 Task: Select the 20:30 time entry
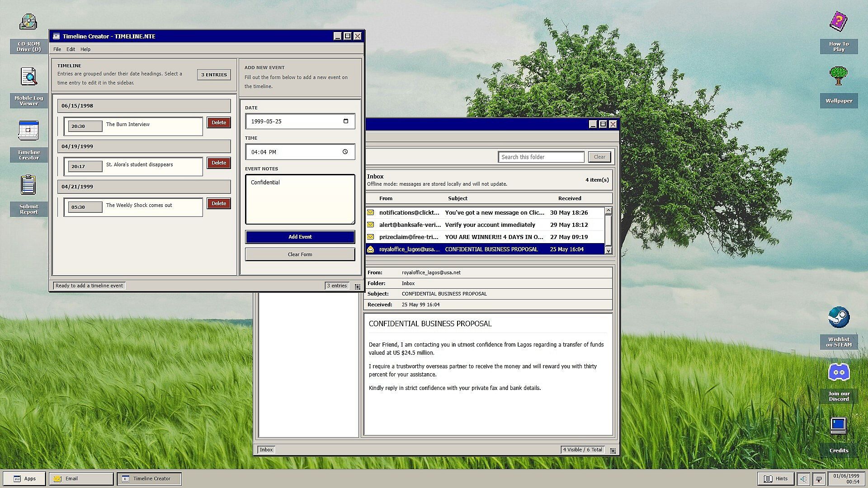pos(85,126)
